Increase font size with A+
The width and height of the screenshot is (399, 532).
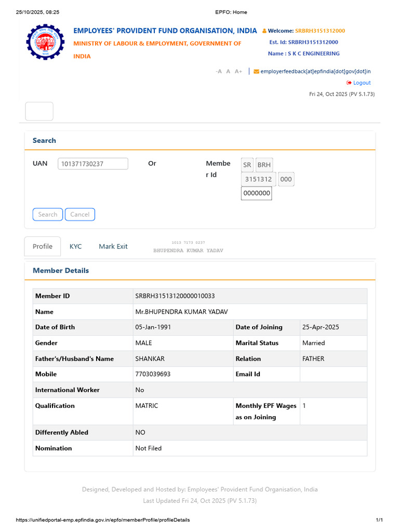click(x=238, y=72)
